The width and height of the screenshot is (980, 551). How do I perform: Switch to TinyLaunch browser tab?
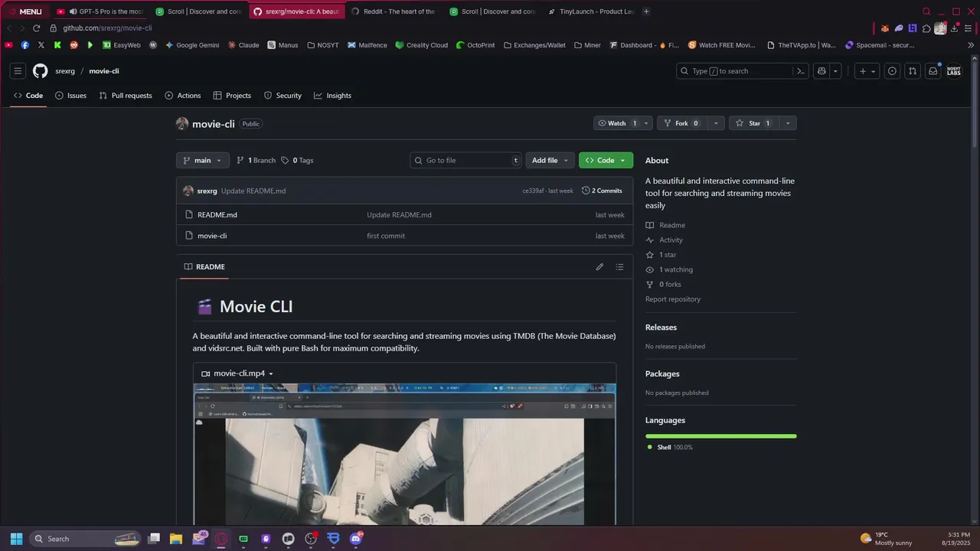click(590, 11)
